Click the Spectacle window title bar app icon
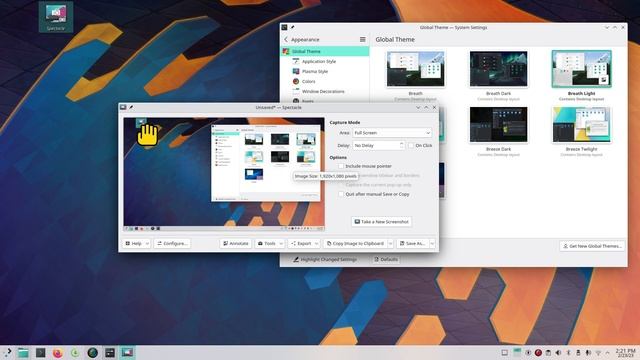 click(x=123, y=107)
